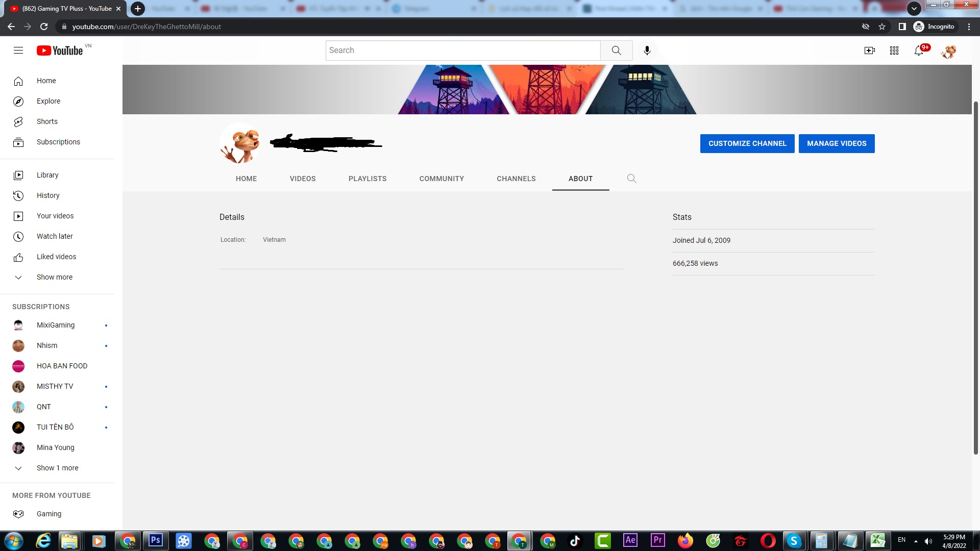Click the Manage Videos button

coord(836,143)
